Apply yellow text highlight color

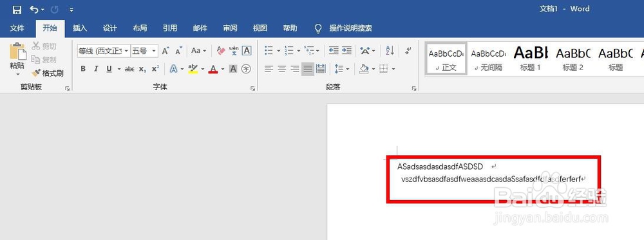click(x=193, y=69)
